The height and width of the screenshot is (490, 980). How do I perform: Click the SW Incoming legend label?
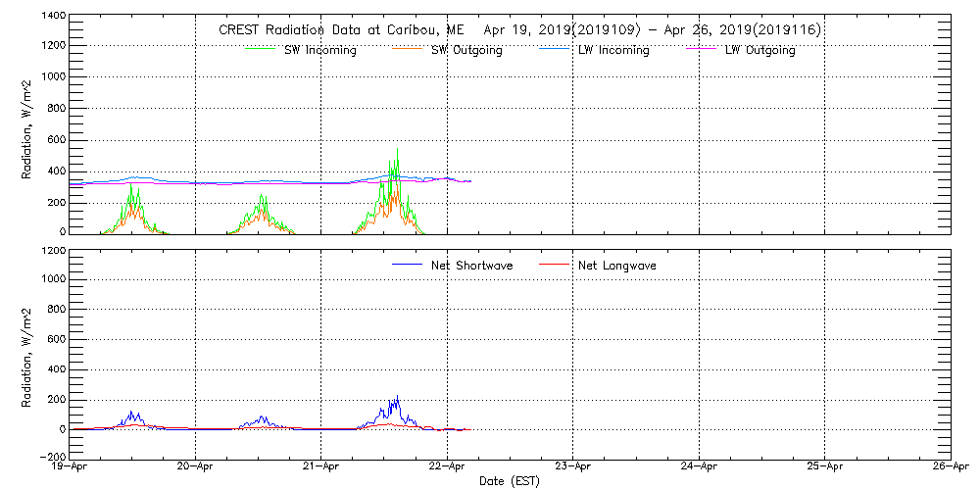[x=318, y=50]
